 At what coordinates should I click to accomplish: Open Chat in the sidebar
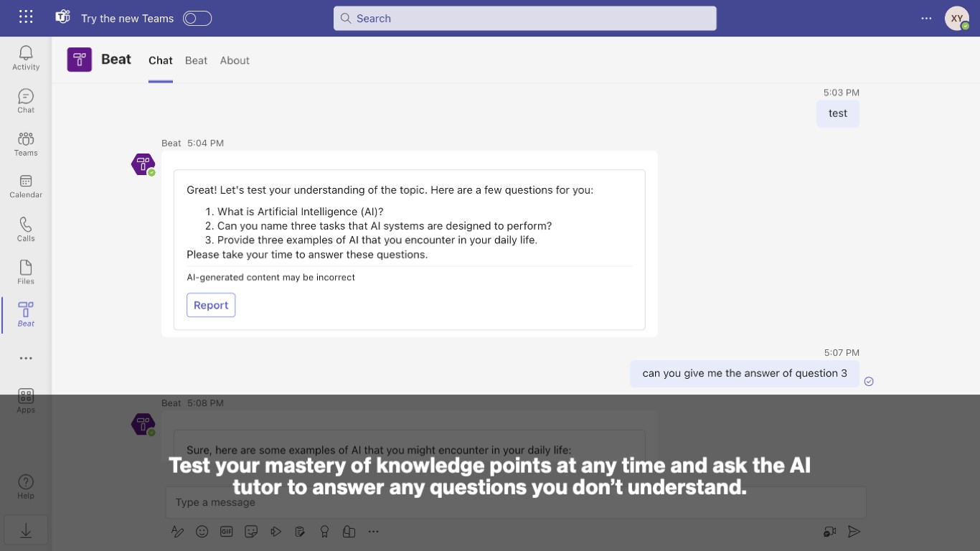pyautogui.click(x=26, y=100)
